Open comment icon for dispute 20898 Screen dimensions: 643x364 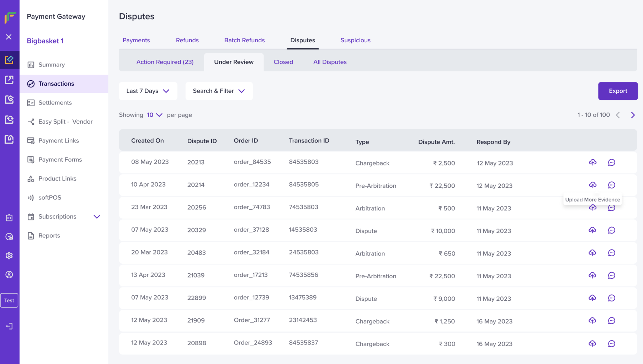pos(611,344)
